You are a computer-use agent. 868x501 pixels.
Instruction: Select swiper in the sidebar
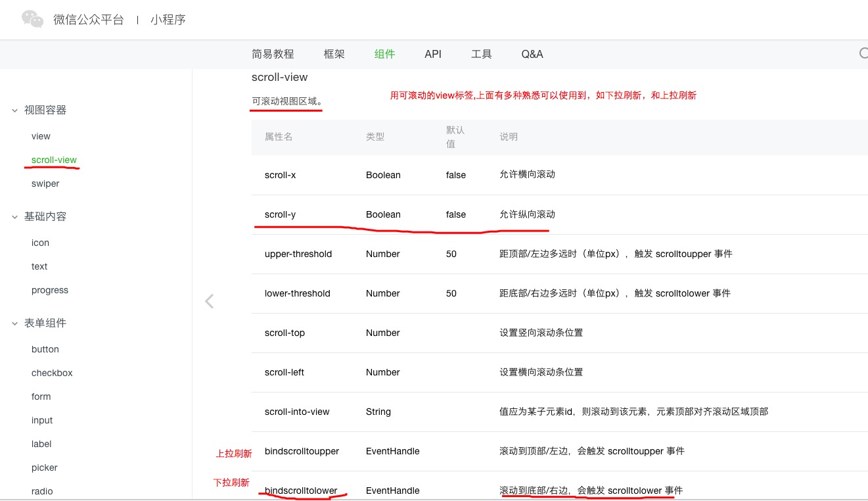45,183
